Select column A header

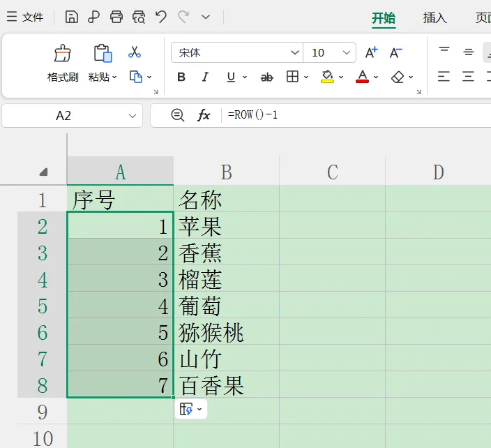click(120, 172)
